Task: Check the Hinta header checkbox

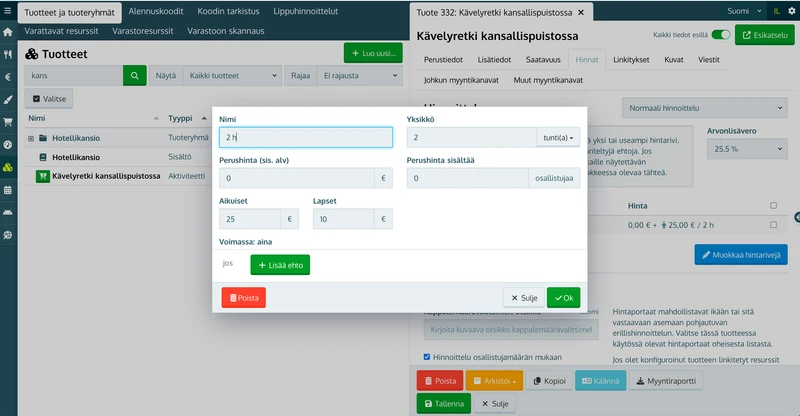Action: 773,205
